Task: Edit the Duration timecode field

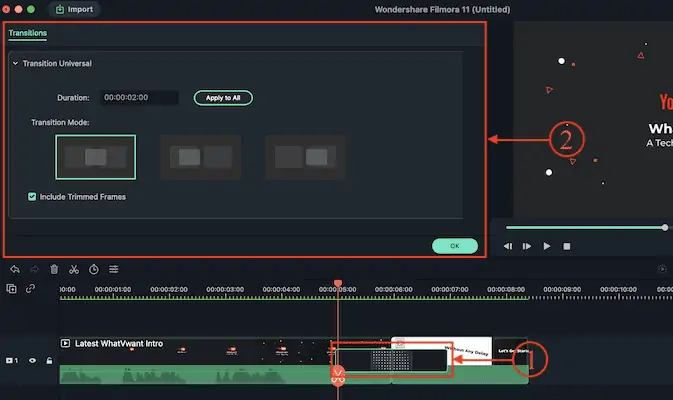Action: pyautogui.click(x=139, y=97)
